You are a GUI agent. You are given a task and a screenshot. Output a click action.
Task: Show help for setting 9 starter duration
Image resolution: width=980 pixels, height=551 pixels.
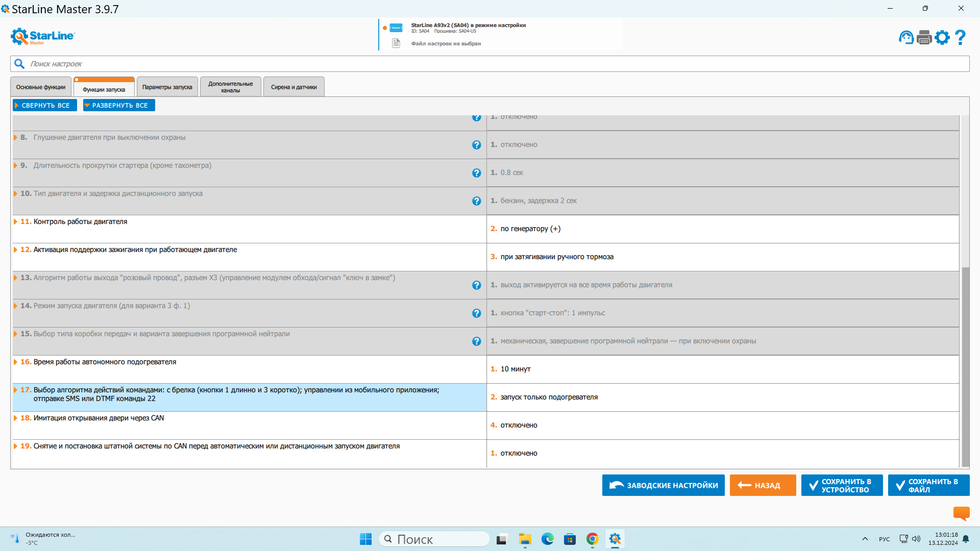pyautogui.click(x=476, y=173)
